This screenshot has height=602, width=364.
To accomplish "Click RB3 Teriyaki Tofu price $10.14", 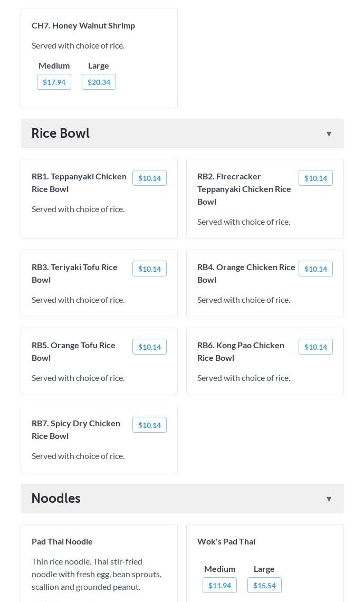I will 149,269.
